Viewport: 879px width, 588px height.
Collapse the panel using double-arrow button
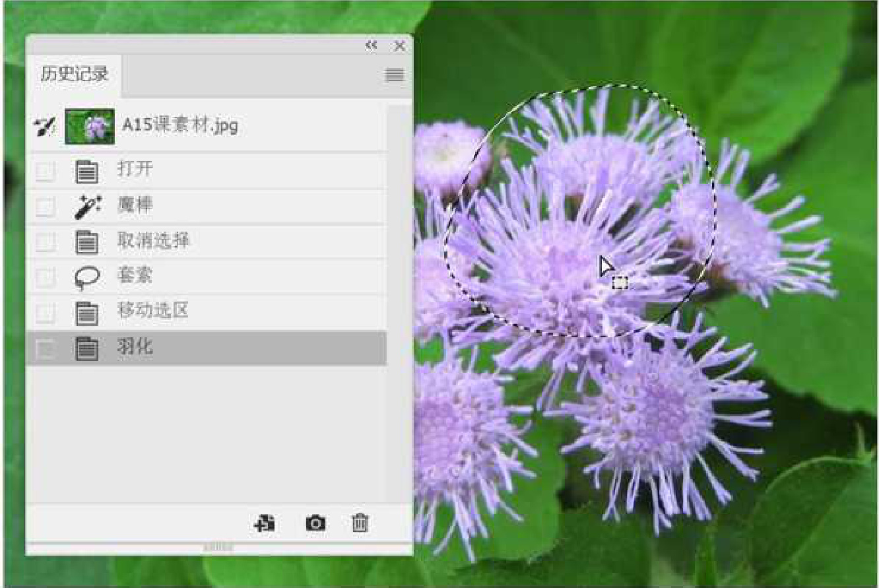tap(372, 46)
